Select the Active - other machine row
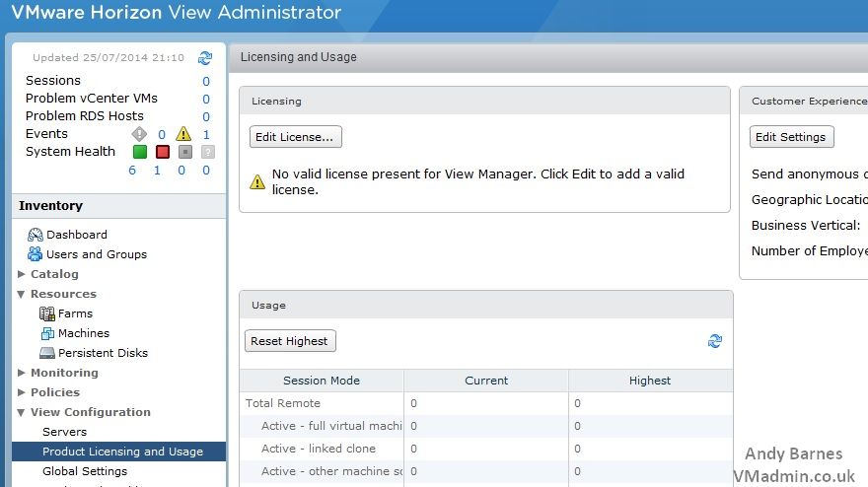The width and height of the screenshot is (868, 487). click(x=486, y=471)
